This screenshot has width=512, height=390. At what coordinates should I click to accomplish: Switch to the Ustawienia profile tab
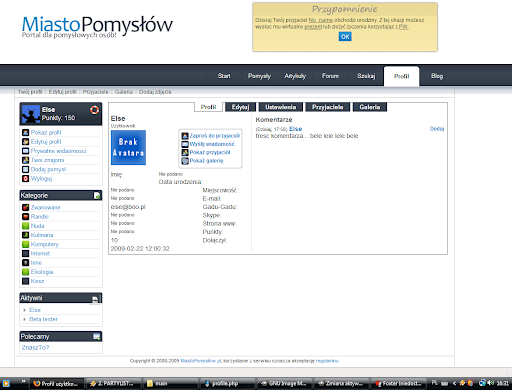[x=281, y=107]
